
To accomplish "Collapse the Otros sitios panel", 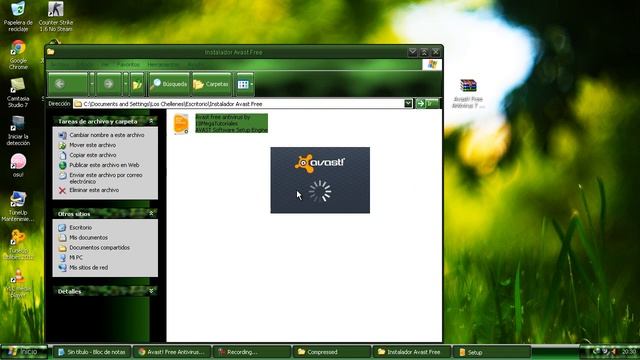I will pyautogui.click(x=151, y=213).
